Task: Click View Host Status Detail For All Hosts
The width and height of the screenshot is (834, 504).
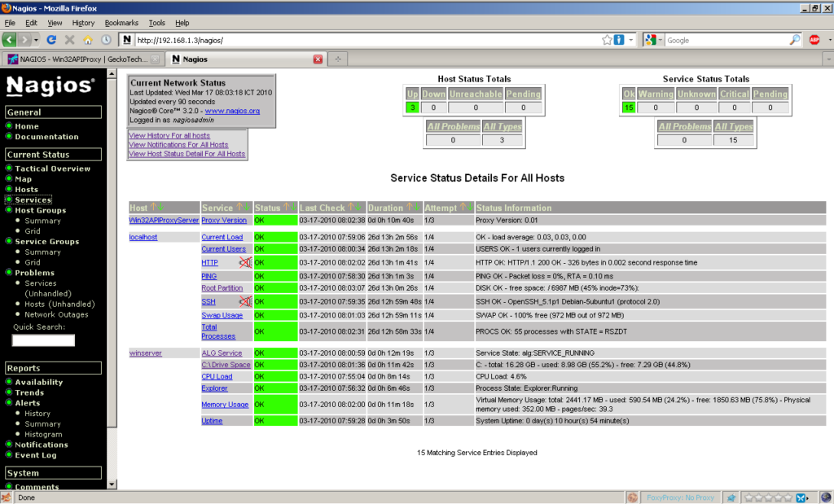Action: [187, 154]
